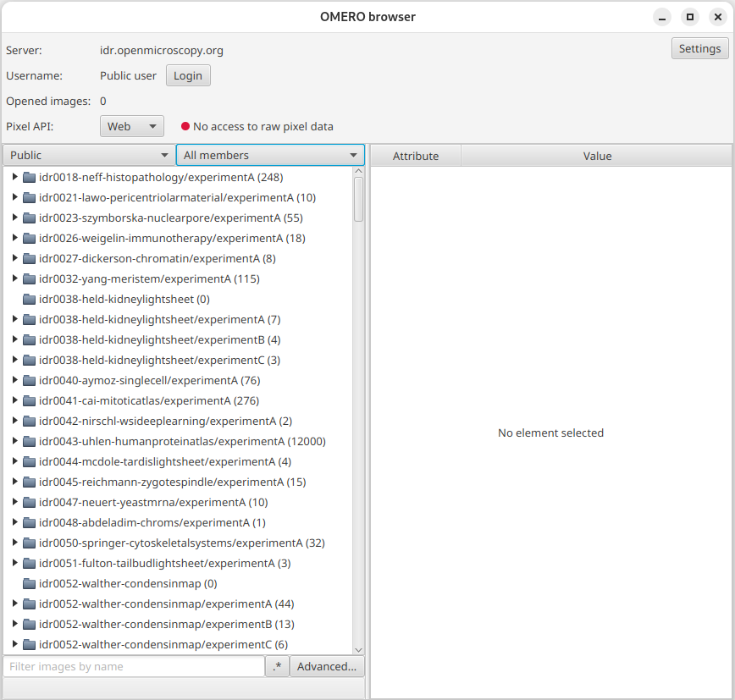Click folder icon of idr0026-weigelin-immunotherapy/experimentA
The height and width of the screenshot is (700, 735).
point(29,239)
